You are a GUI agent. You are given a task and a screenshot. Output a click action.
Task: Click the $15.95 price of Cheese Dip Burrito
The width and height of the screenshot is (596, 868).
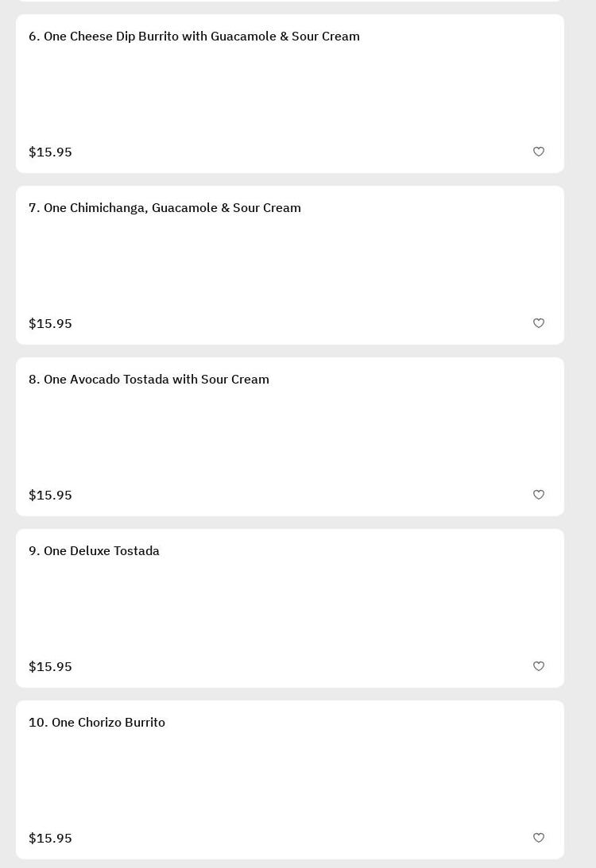[50, 152]
